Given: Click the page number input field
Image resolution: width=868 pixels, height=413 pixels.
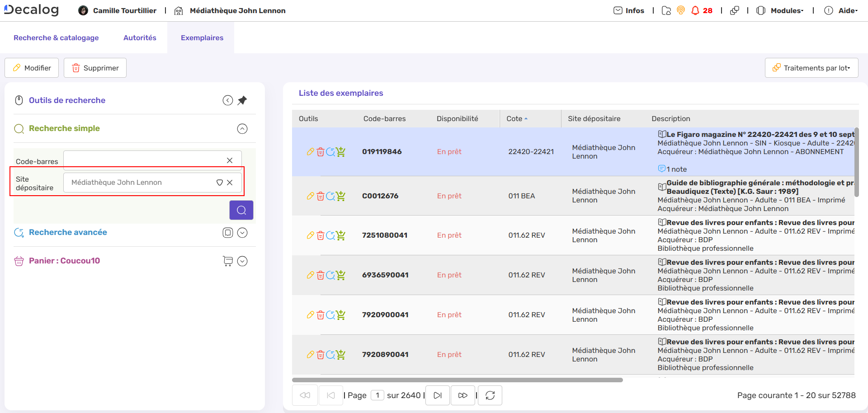Looking at the screenshot, I should pyautogui.click(x=377, y=395).
